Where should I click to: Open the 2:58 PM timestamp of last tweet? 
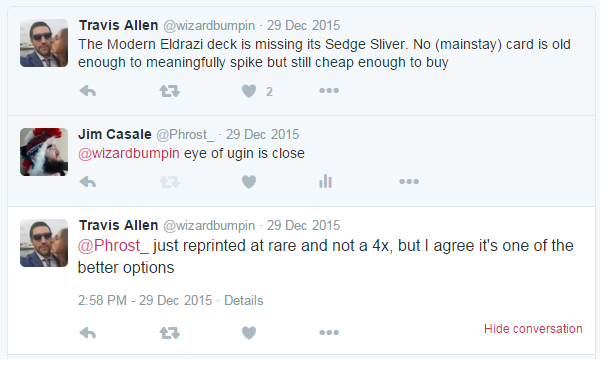pos(145,300)
